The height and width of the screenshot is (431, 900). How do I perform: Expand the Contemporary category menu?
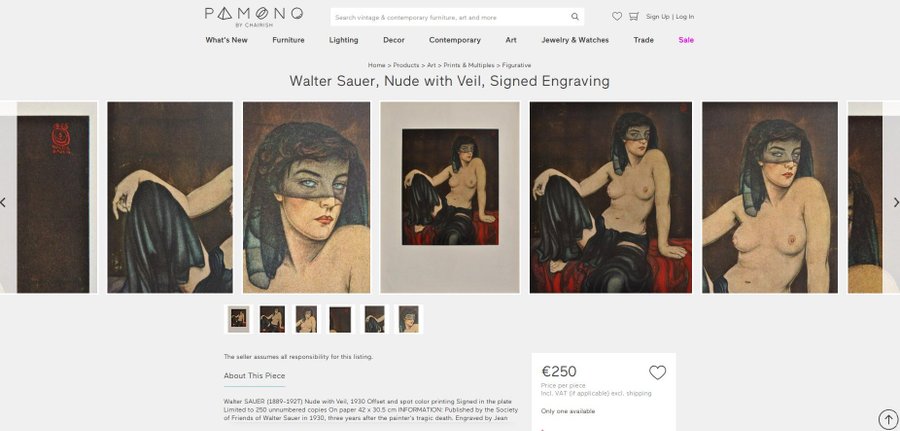click(x=454, y=40)
